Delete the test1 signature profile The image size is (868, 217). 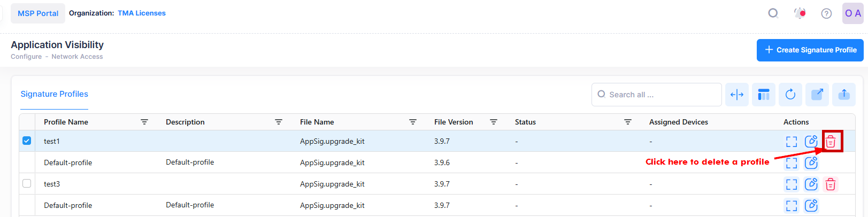tap(831, 142)
